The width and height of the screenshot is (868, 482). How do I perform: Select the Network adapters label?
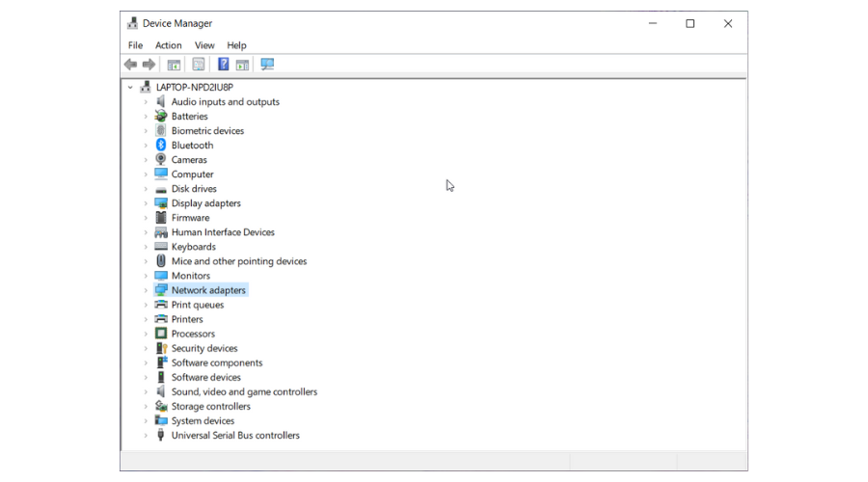208,290
